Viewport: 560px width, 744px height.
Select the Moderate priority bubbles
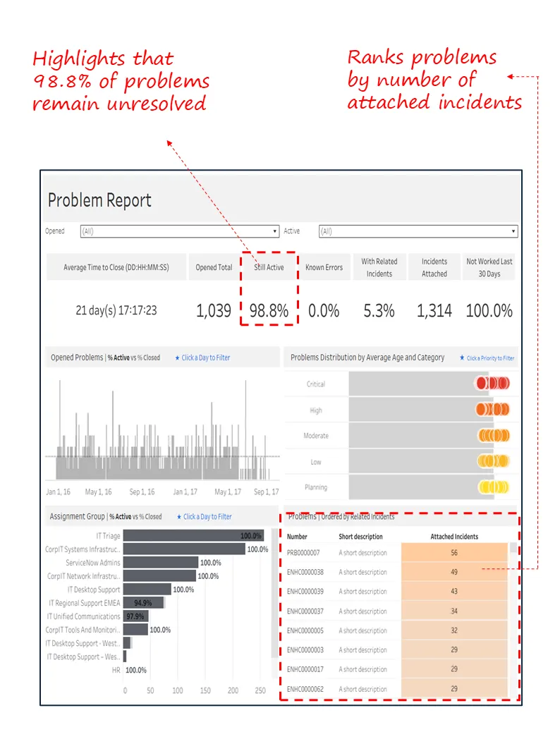coord(494,435)
